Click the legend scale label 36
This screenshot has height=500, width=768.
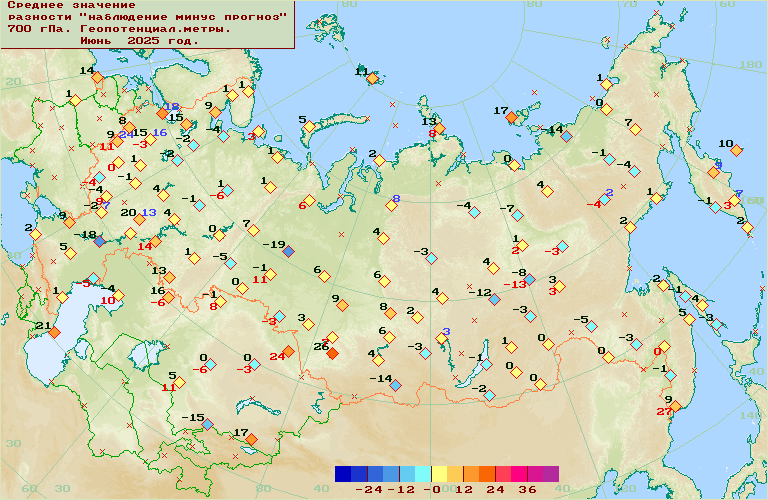(x=527, y=490)
